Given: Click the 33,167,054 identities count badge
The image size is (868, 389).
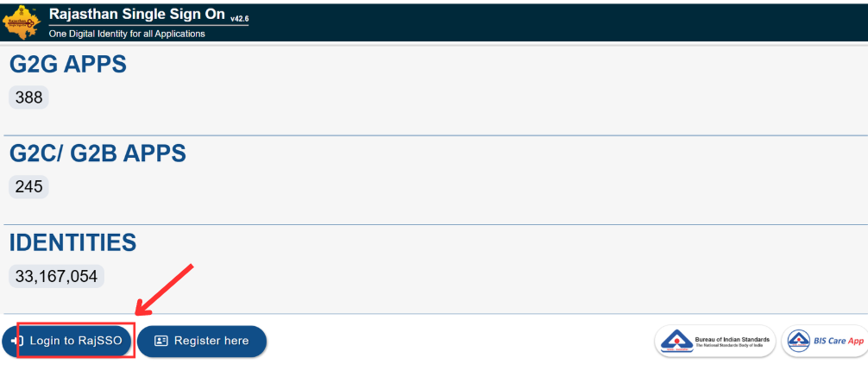Looking at the screenshot, I should [56, 277].
